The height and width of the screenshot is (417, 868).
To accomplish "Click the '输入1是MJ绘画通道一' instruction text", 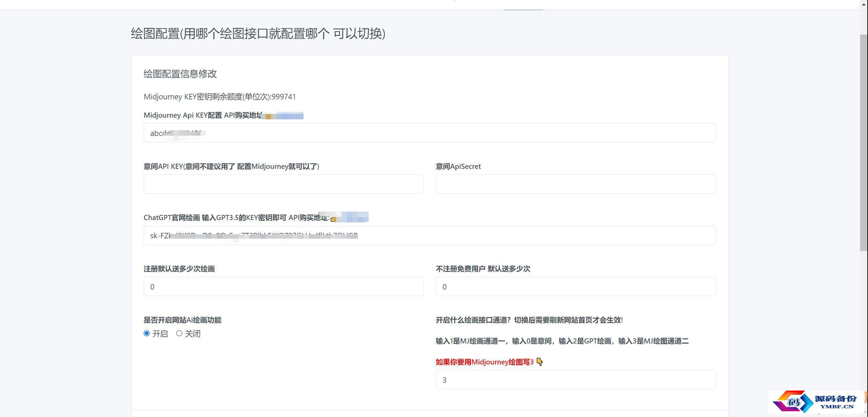I will coord(471,341).
